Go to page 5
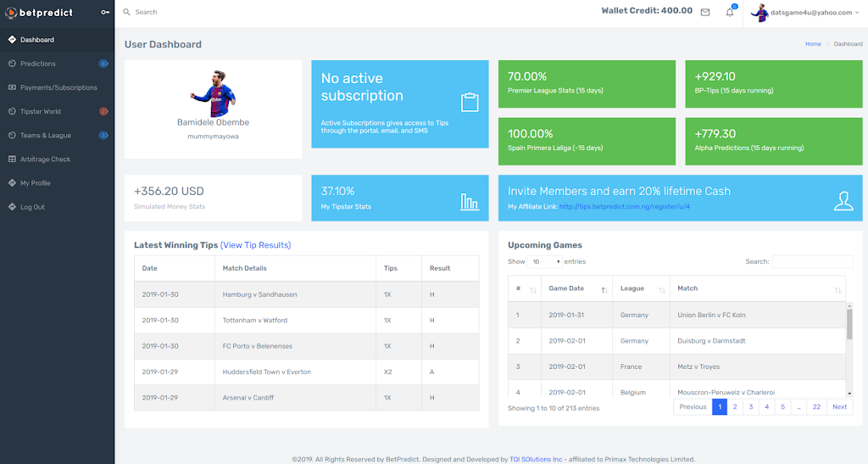The height and width of the screenshot is (464, 868). 782,407
